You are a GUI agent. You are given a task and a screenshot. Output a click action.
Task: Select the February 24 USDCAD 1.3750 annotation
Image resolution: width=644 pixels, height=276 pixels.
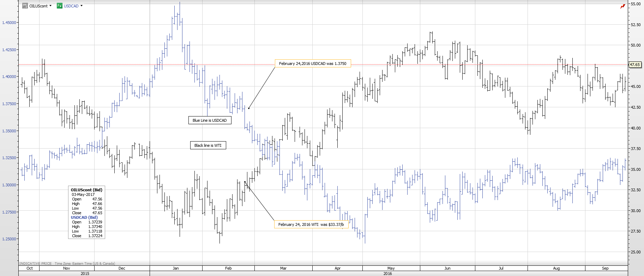pyautogui.click(x=313, y=64)
